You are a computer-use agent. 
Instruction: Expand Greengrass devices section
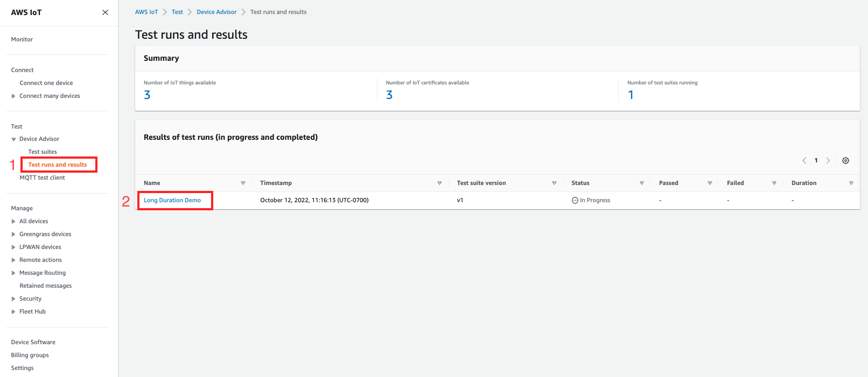click(x=13, y=234)
